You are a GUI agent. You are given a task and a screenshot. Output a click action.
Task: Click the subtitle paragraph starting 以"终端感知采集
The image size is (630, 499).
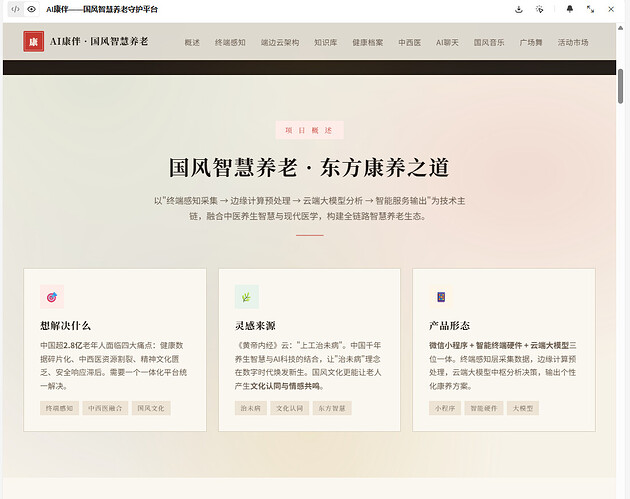click(x=309, y=208)
